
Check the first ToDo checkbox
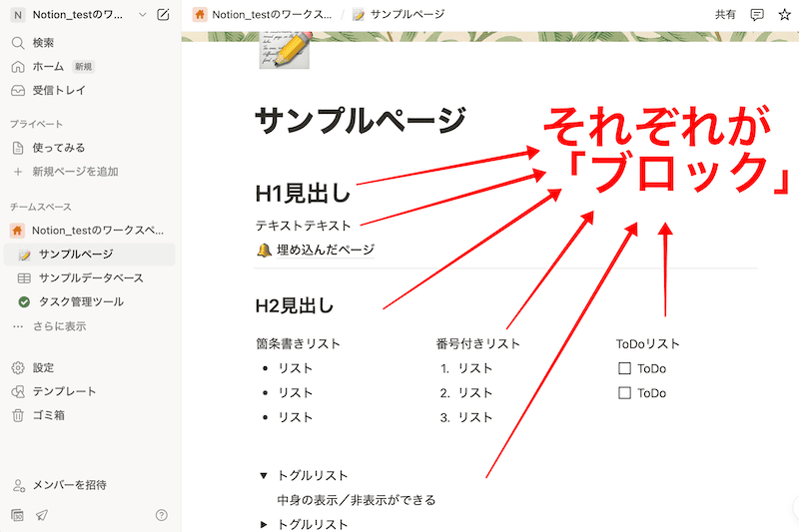(625, 368)
